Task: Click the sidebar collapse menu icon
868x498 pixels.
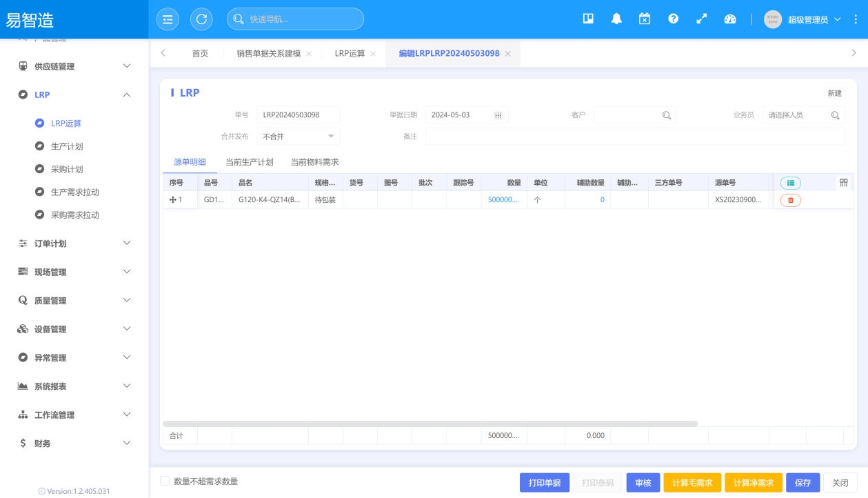Action: pos(168,19)
